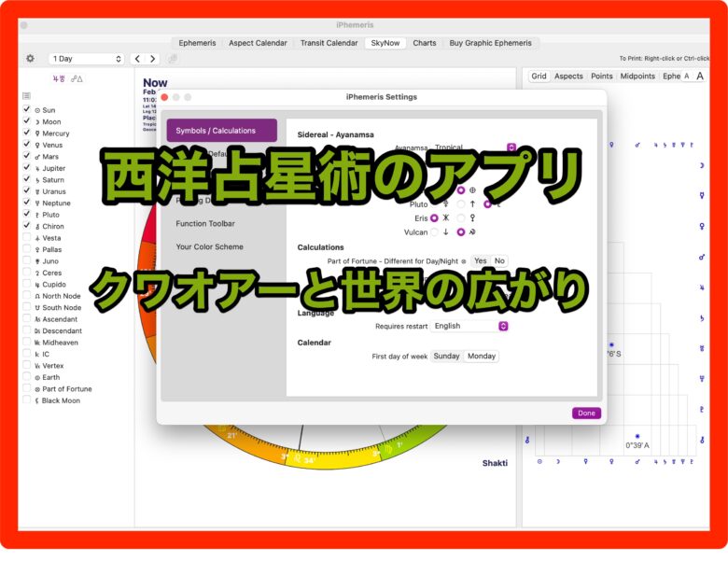Click the planets glyph toggle above list
The height and width of the screenshot is (561, 728).
[59, 79]
